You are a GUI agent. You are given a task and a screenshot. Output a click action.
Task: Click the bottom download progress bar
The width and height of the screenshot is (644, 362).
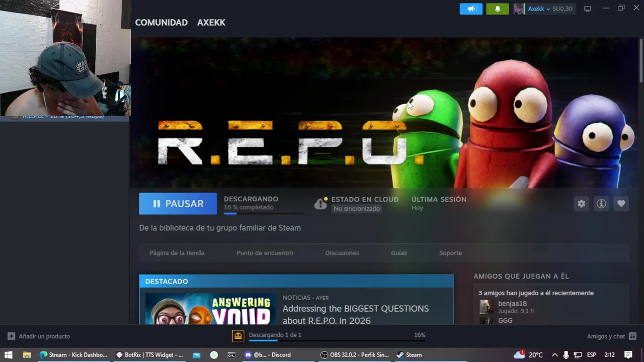[337, 341]
